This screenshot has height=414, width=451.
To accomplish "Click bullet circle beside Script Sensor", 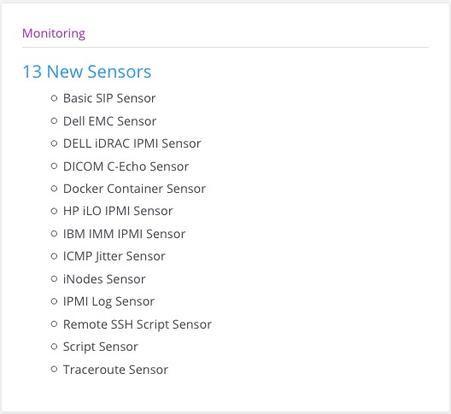I will (54, 347).
